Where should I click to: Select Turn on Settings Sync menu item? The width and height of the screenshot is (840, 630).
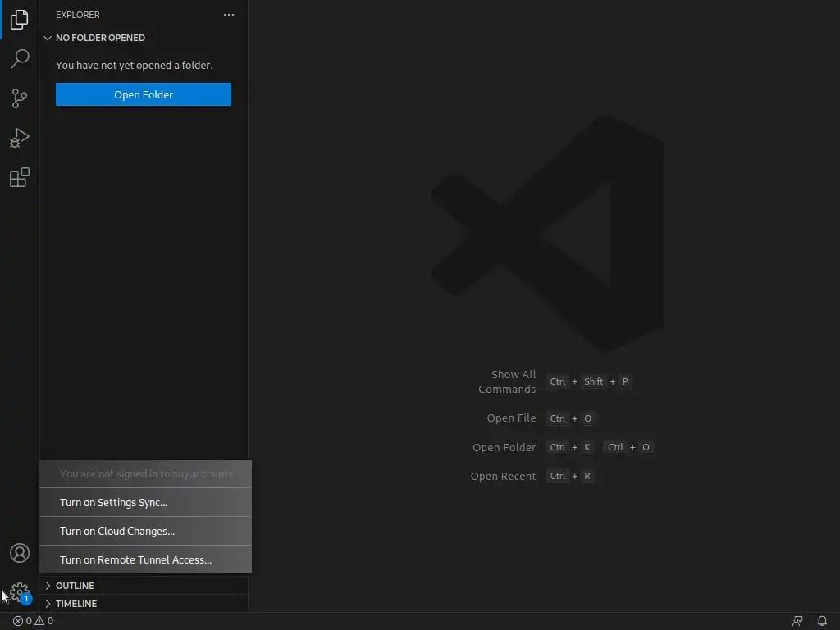point(145,503)
